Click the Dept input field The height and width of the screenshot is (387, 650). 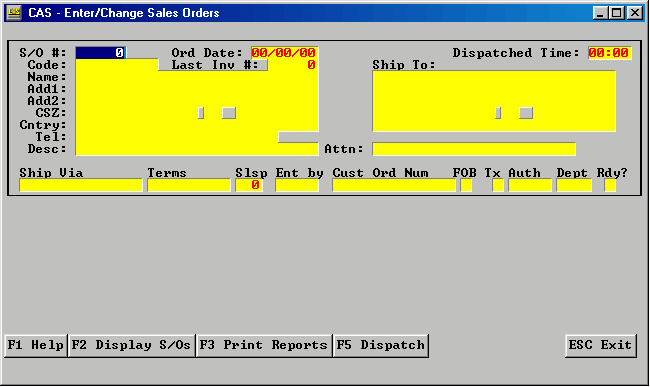click(x=574, y=185)
